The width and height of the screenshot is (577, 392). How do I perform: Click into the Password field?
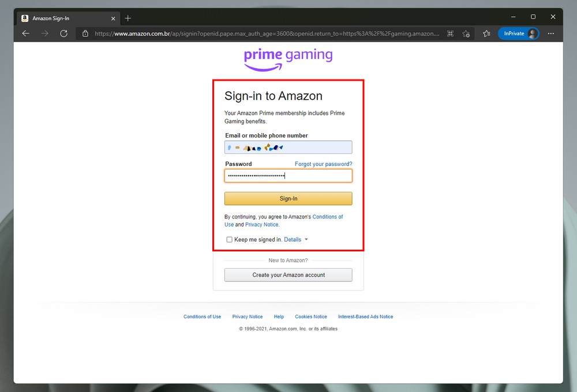coord(288,176)
